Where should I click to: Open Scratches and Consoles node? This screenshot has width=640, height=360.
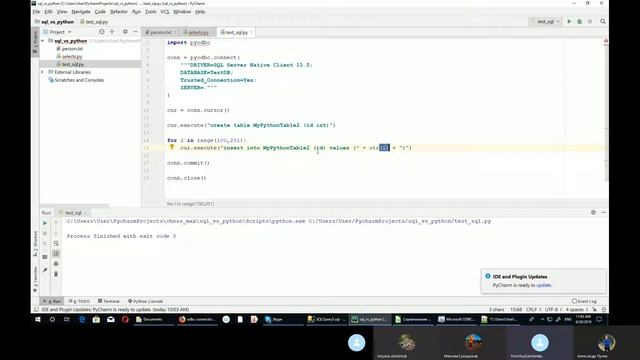click(x=79, y=80)
